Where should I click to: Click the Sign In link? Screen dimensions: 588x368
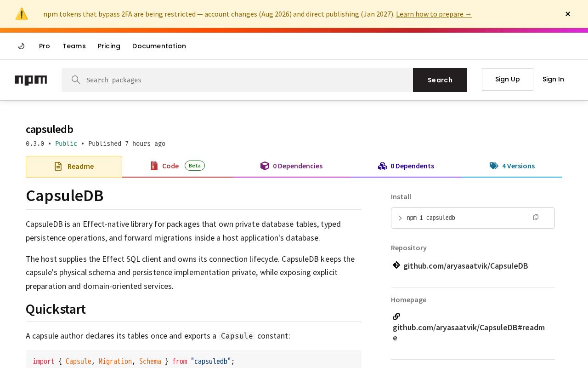click(x=553, y=79)
